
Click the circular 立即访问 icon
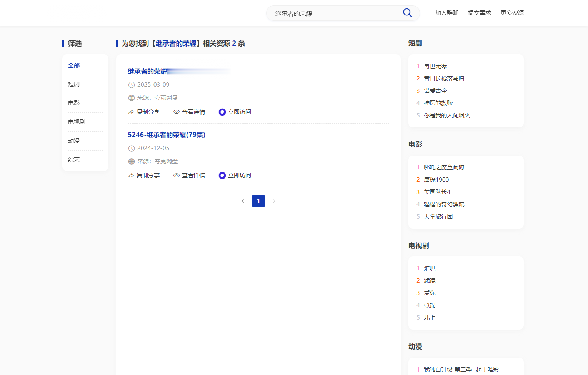coord(222,112)
